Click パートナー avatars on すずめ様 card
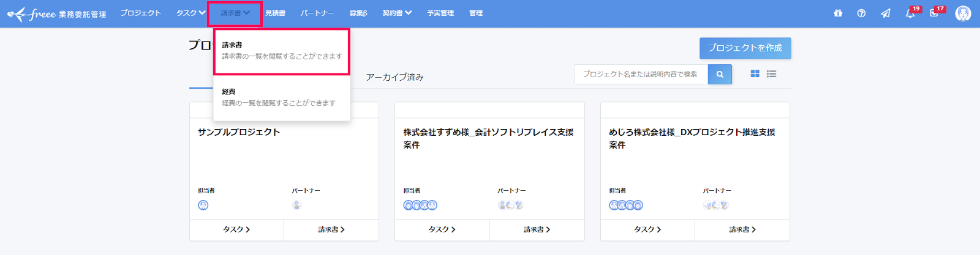This screenshot has width=980, height=255. (x=510, y=205)
